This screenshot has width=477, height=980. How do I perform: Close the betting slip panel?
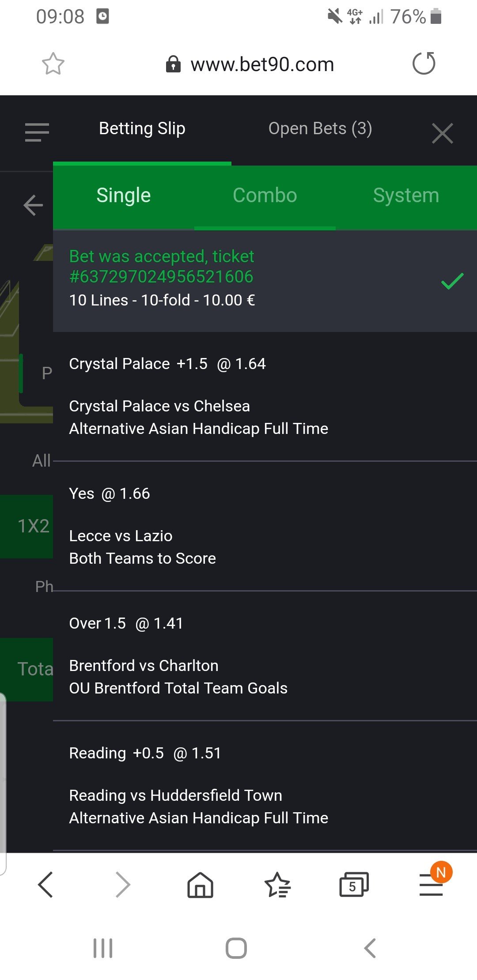tap(443, 133)
